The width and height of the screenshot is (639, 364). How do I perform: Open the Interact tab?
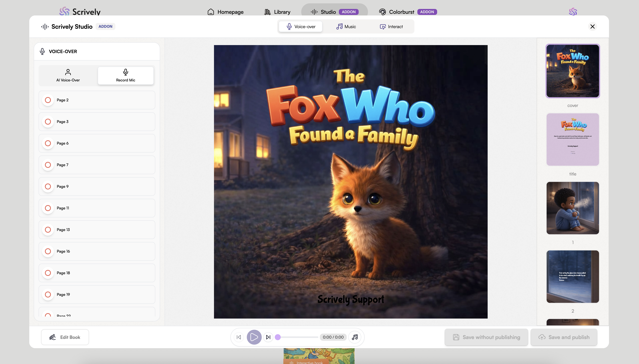(x=391, y=26)
